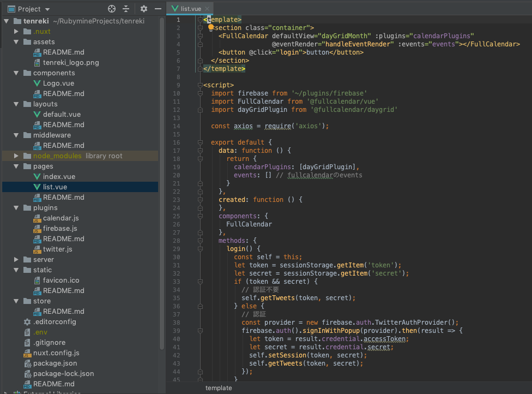
Task: Open the Project view dropdown arrow
Action: pos(47,9)
